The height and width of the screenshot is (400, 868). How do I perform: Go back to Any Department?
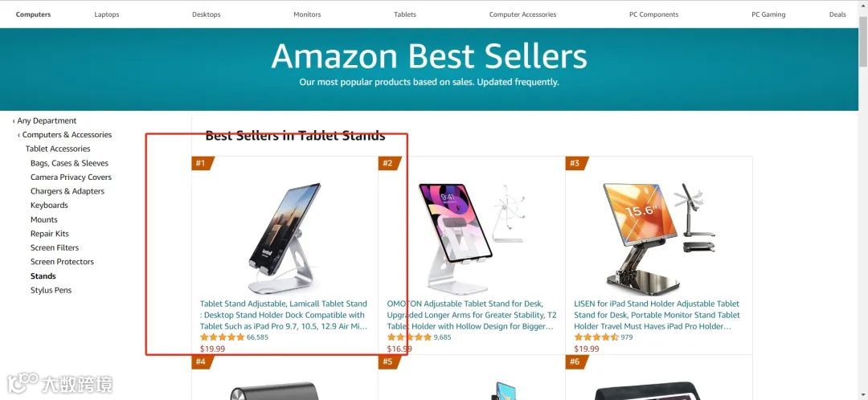tap(44, 120)
